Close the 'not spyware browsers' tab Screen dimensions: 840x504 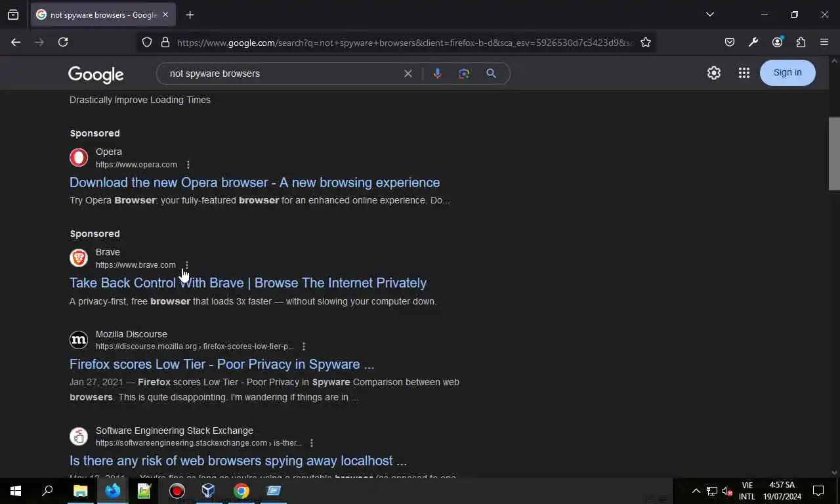pyautogui.click(x=165, y=14)
